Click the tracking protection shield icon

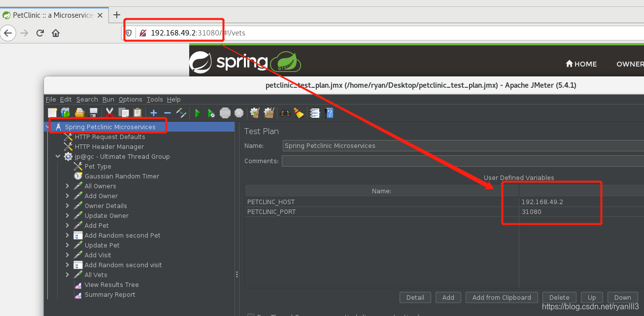[x=129, y=33]
